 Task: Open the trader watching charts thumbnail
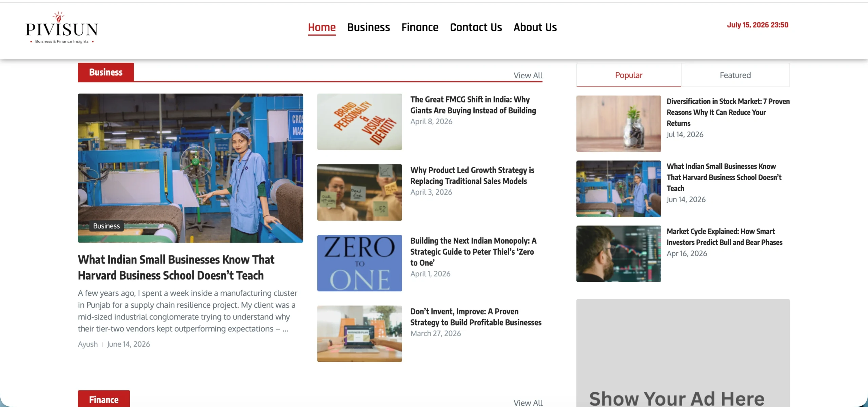(618, 254)
